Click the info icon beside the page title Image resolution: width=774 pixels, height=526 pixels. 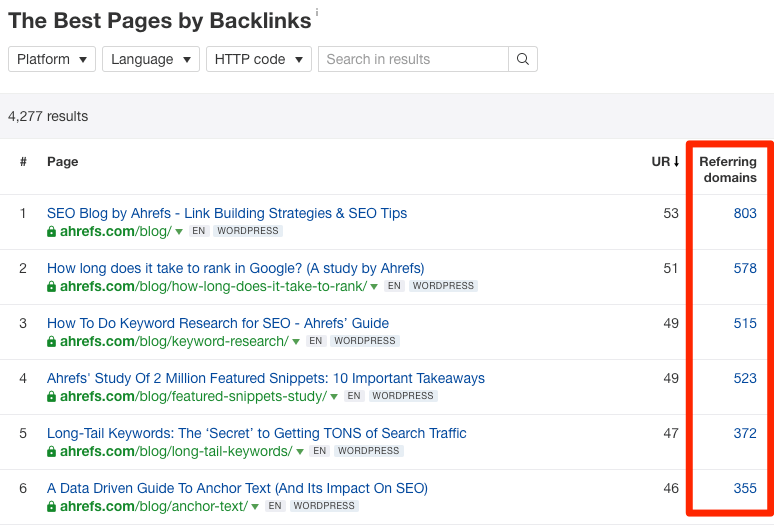tap(317, 12)
